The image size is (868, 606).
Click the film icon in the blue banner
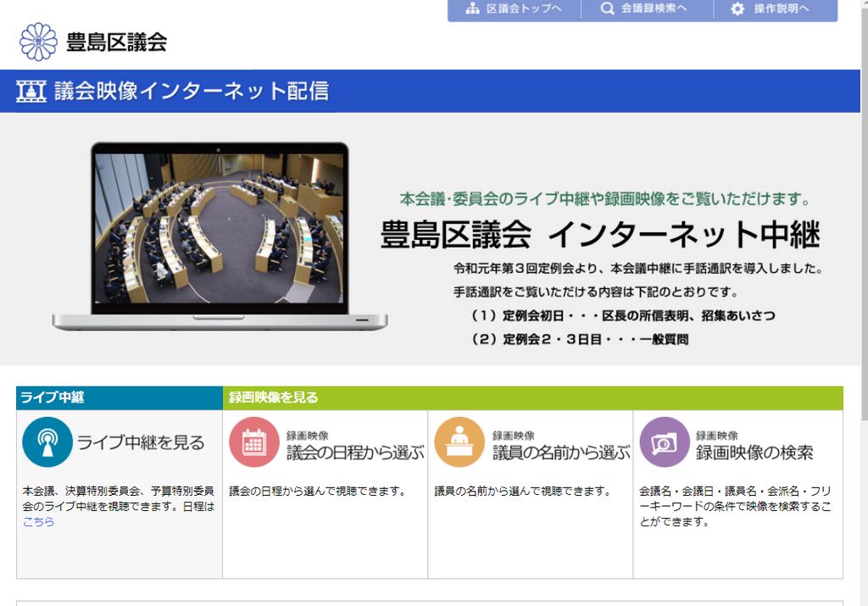31,92
